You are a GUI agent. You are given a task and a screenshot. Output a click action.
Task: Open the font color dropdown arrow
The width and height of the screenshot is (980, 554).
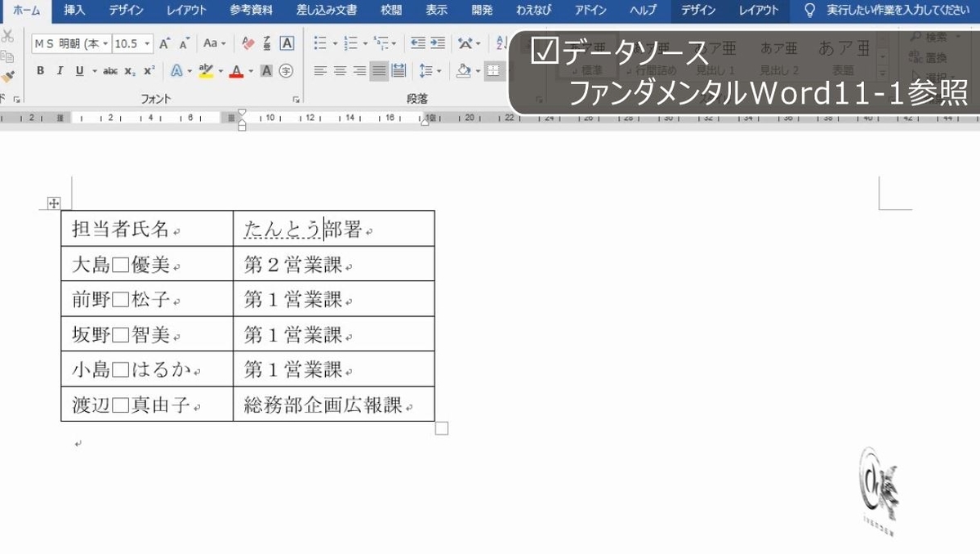tap(249, 71)
